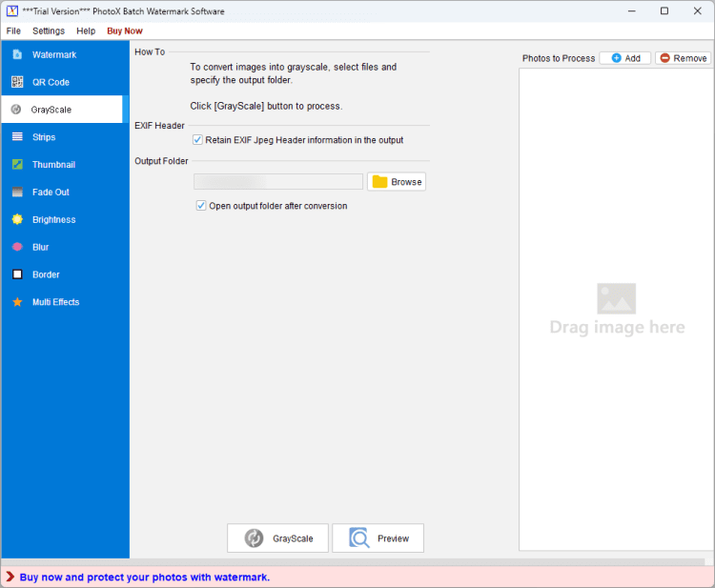Open the Brightness section
715x588 pixels.
coord(65,219)
